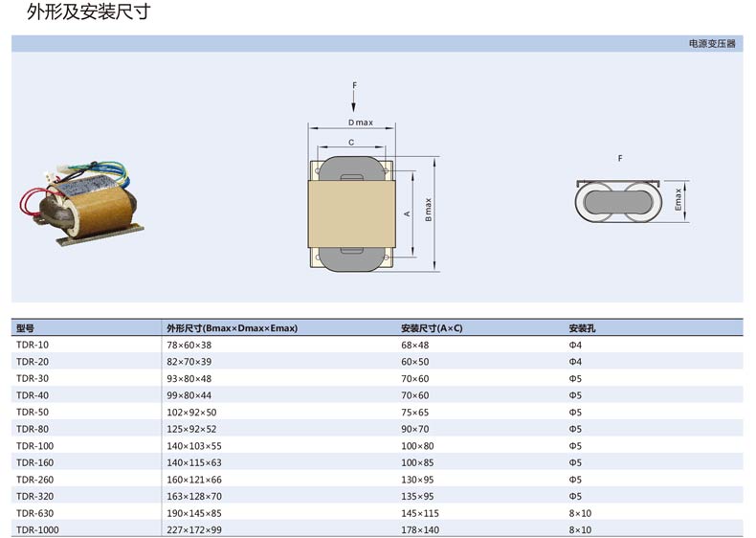The height and width of the screenshot is (538, 756).
Task: Click the 8×10 mounting hole cell for TDR-630
Action: click(580, 513)
